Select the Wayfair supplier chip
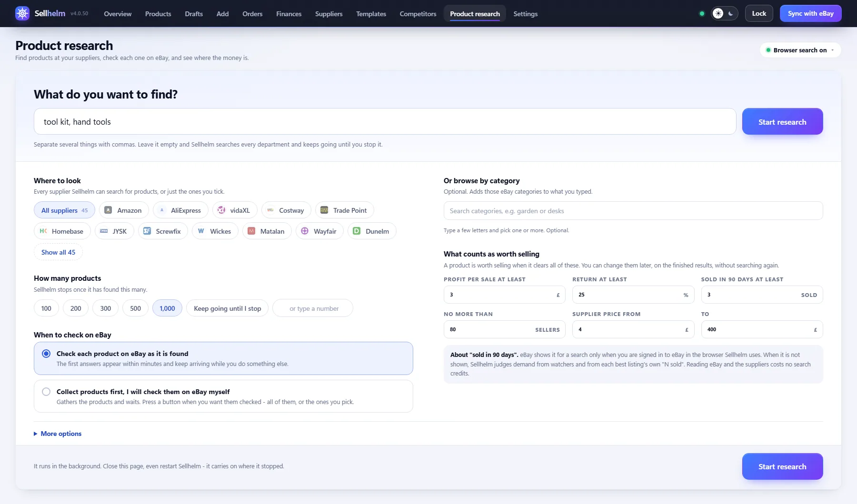This screenshot has height=504, width=857. point(319,231)
